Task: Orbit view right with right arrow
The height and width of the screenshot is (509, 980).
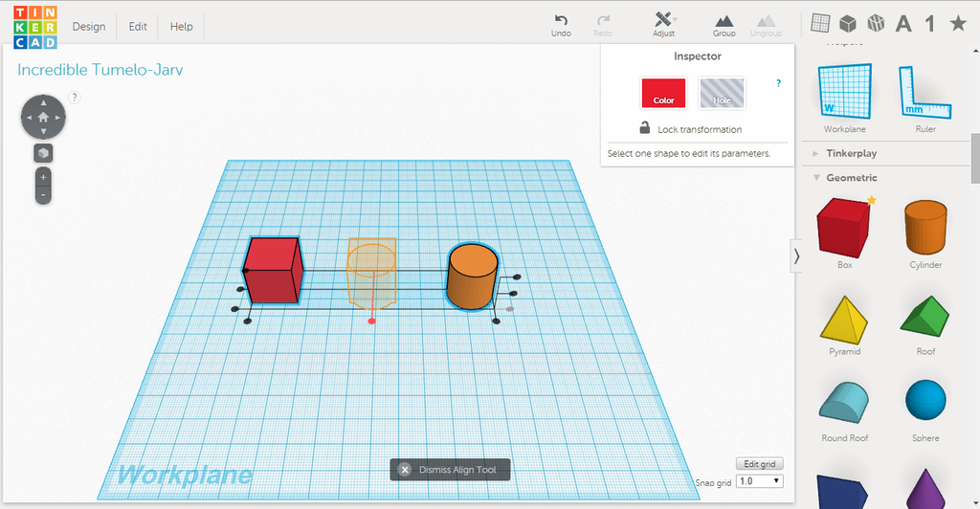Action: [57, 118]
